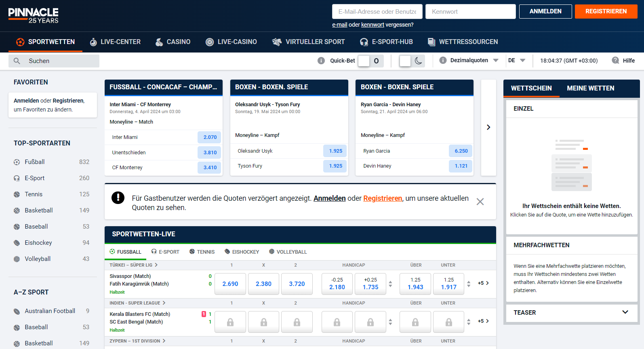Screen dimensions: 644x349
Task: Click the Quick-Bet info icon
Action: [x=321, y=61]
